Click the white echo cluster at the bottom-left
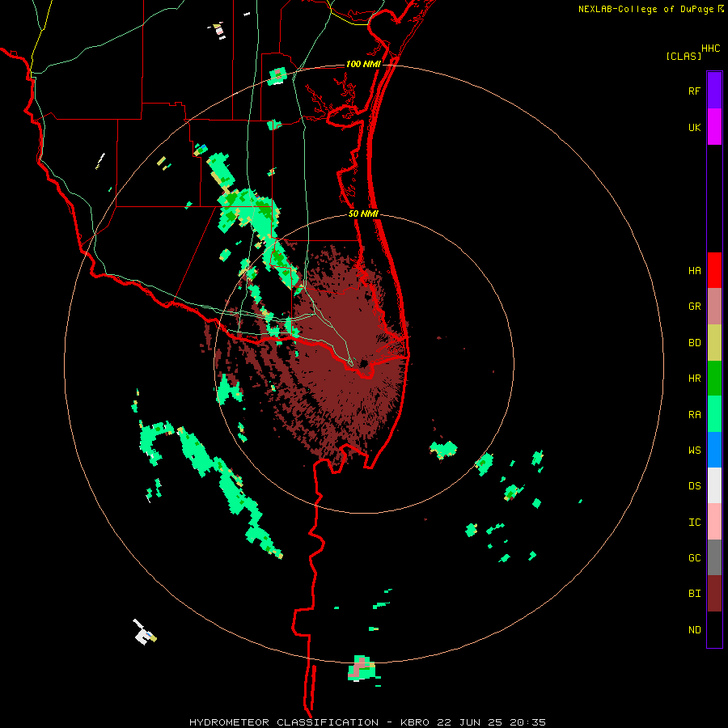 pyautogui.click(x=145, y=633)
